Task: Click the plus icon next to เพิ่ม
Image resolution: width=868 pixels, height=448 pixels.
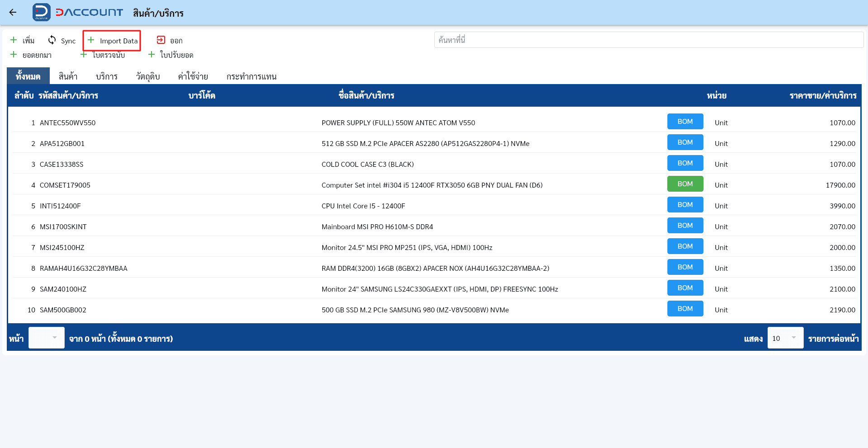Action: point(14,40)
